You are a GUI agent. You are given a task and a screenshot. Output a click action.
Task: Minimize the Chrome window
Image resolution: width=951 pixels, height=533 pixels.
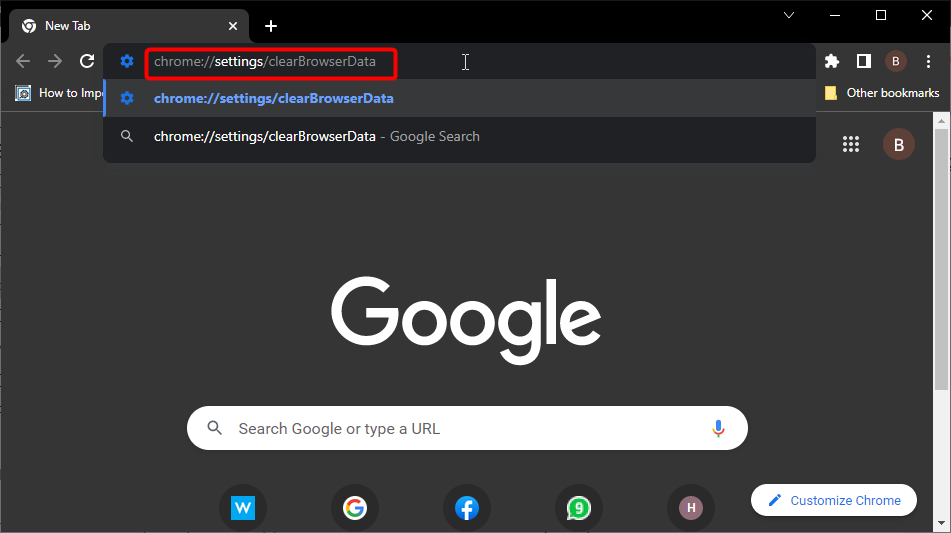click(835, 15)
